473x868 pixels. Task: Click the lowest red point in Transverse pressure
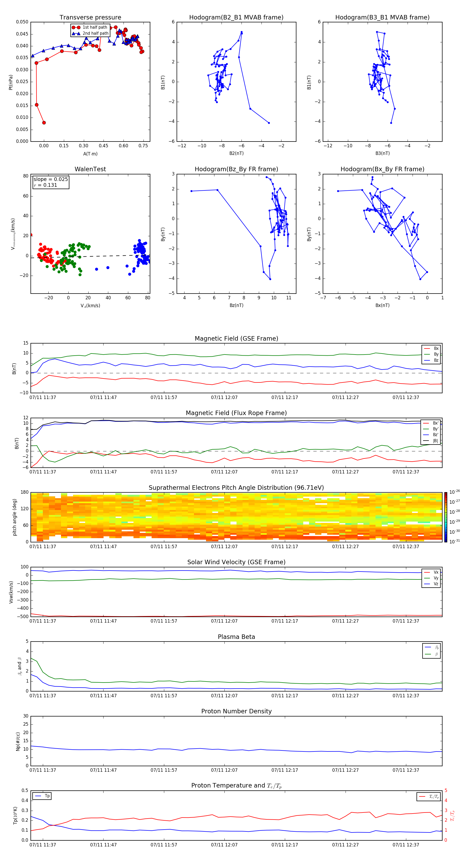click(x=44, y=123)
